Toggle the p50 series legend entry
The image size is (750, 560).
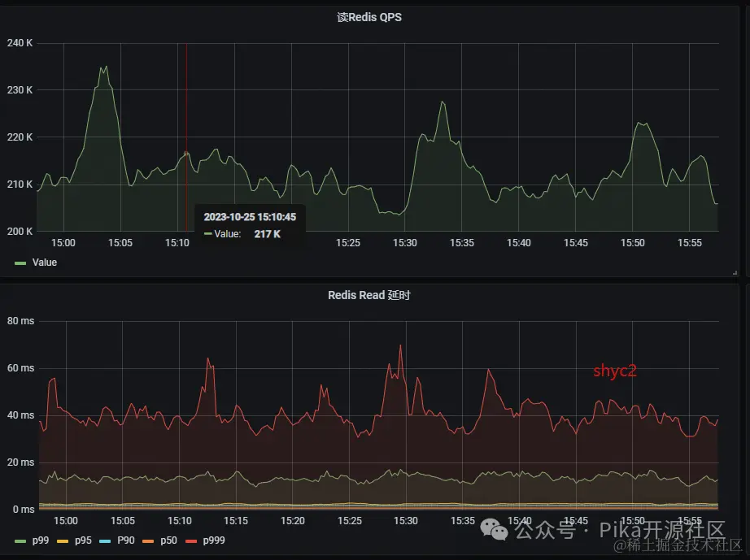(x=168, y=540)
